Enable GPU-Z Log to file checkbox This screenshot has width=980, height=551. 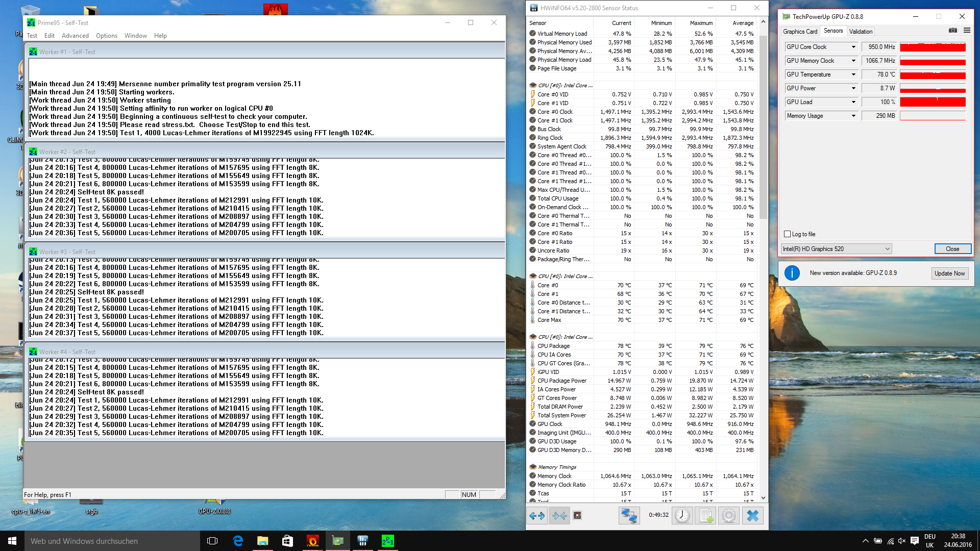(787, 234)
